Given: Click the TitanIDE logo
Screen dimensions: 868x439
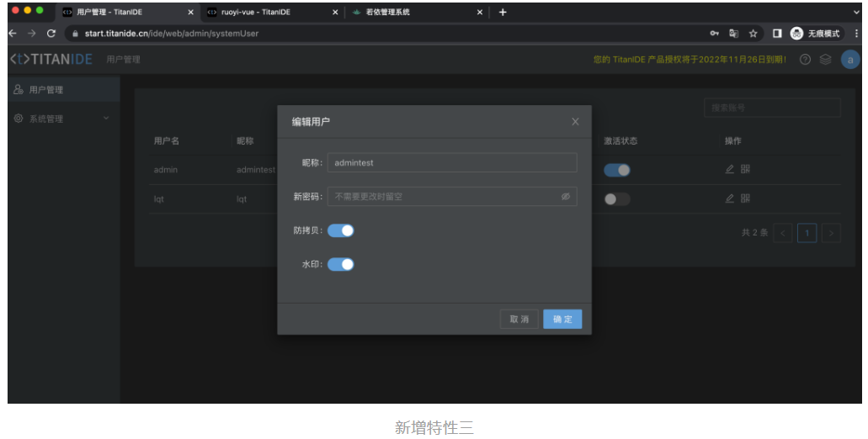Looking at the screenshot, I should click(51, 60).
